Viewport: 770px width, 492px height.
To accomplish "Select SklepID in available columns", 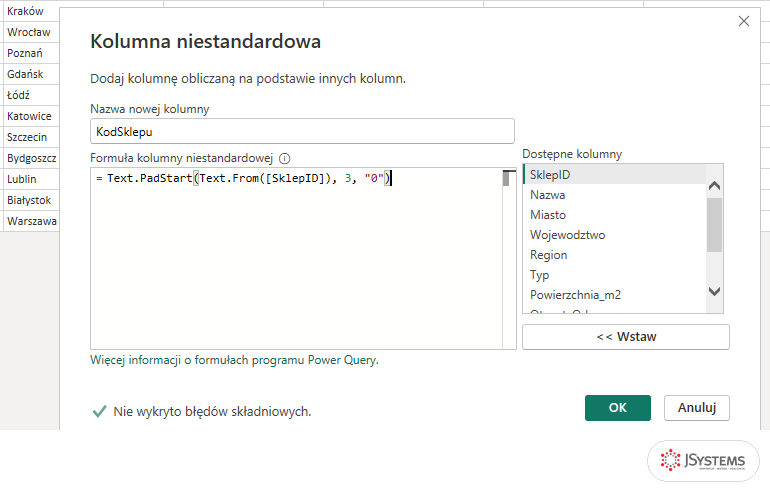I will pyautogui.click(x=614, y=174).
